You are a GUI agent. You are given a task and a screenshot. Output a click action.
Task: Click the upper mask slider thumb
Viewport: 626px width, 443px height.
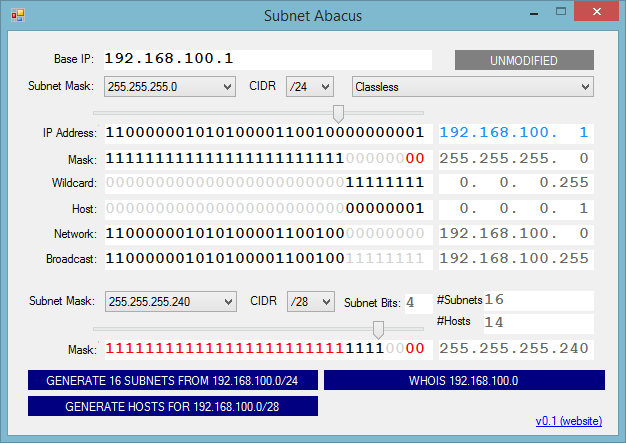tap(338, 114)
